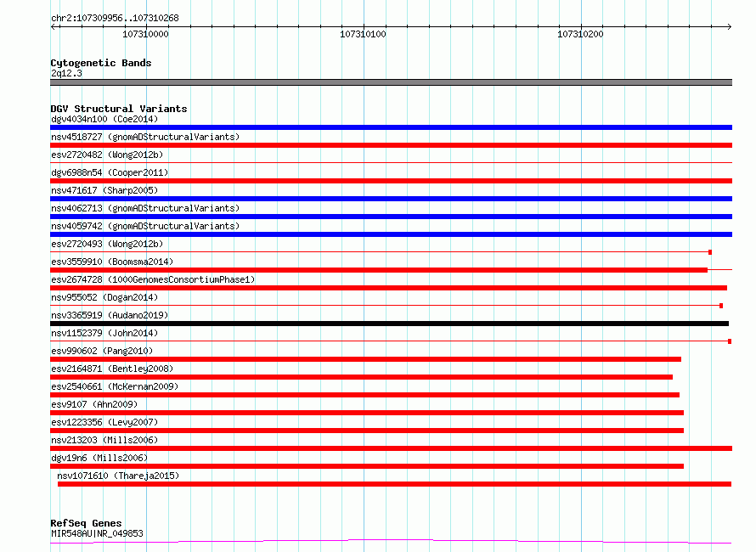Click the left arrow on the ruler
This screenshot has height=552, width=756.
(54, 26)
